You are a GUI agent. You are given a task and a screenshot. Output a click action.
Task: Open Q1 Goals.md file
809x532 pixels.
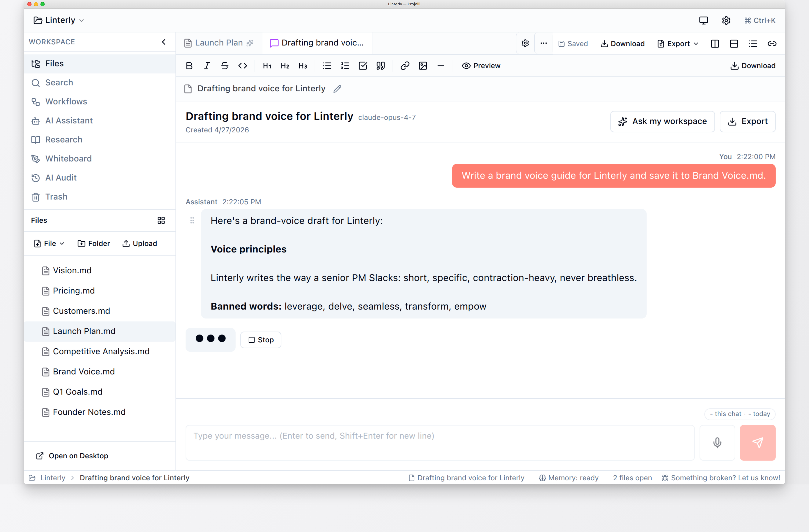coord(100,392)
